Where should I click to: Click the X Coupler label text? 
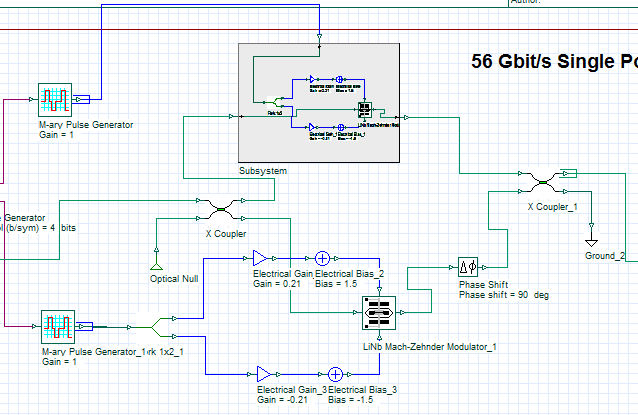coord(226,234)
